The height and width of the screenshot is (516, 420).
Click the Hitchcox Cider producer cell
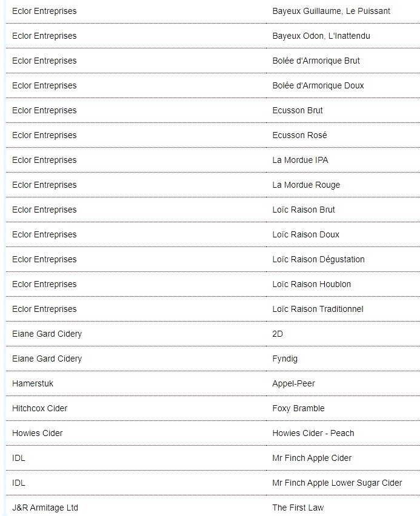[x=39, y=408]
